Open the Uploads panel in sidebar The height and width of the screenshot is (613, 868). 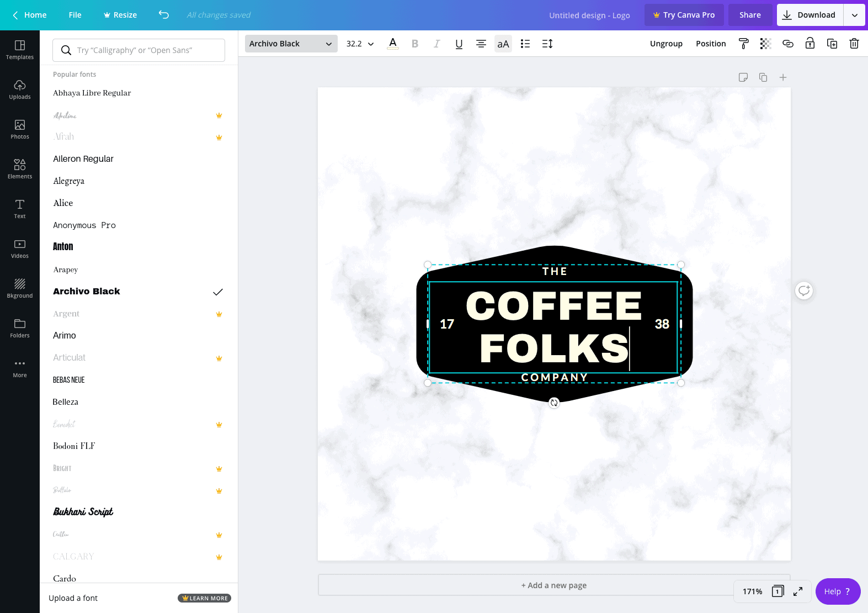click(x=20, y=89)
